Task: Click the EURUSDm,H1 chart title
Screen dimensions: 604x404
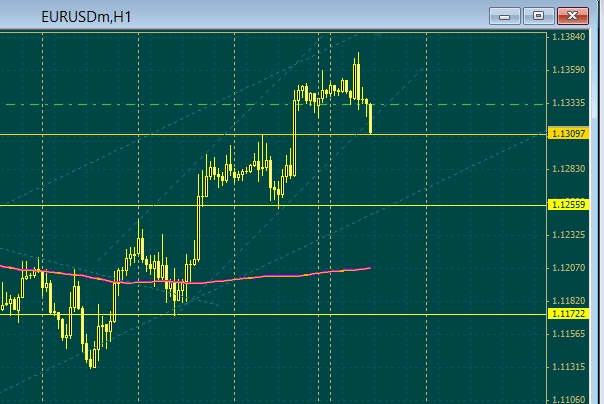Action: click(86, 17)
